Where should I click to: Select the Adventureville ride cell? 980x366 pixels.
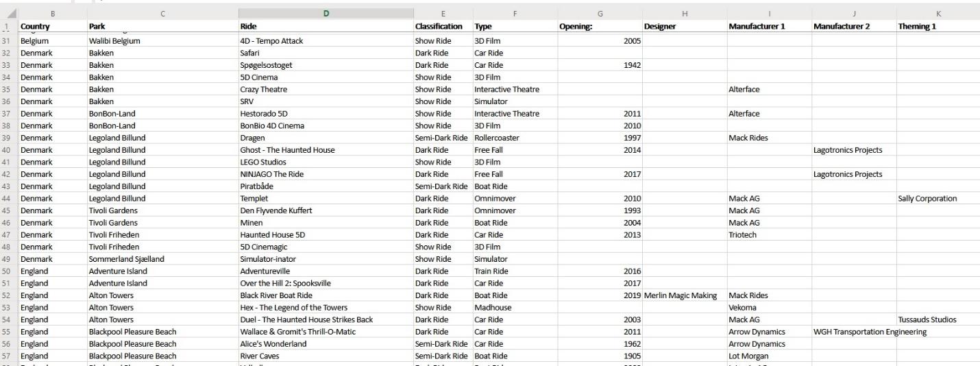(x=326, y=271)
